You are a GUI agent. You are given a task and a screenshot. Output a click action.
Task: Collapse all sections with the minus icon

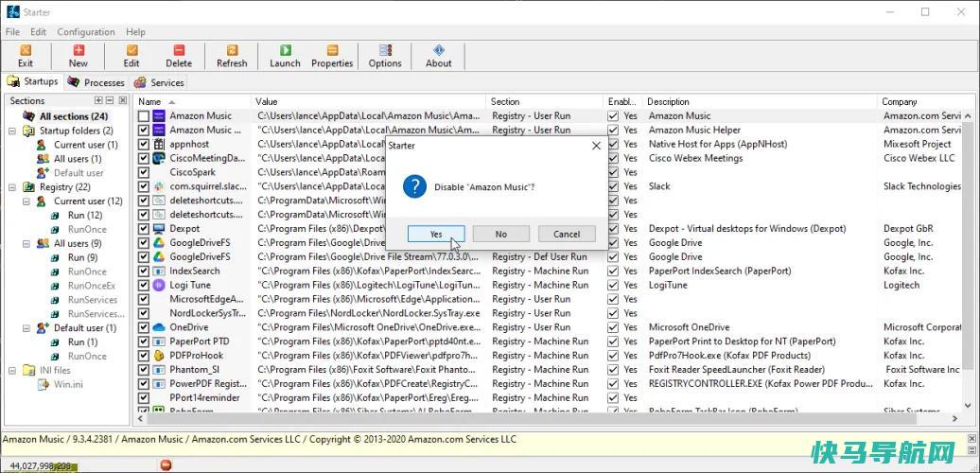(x=110, y=100)
